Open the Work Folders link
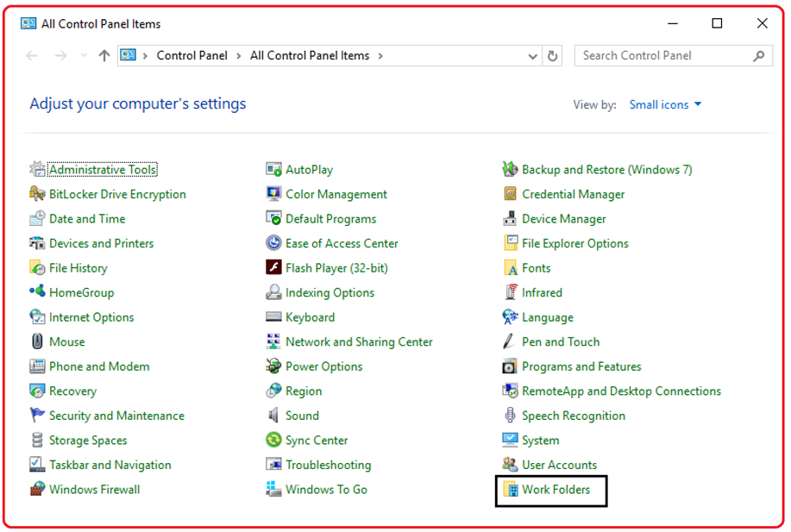Viewport: 791px width, 532px height. (556, 490)
